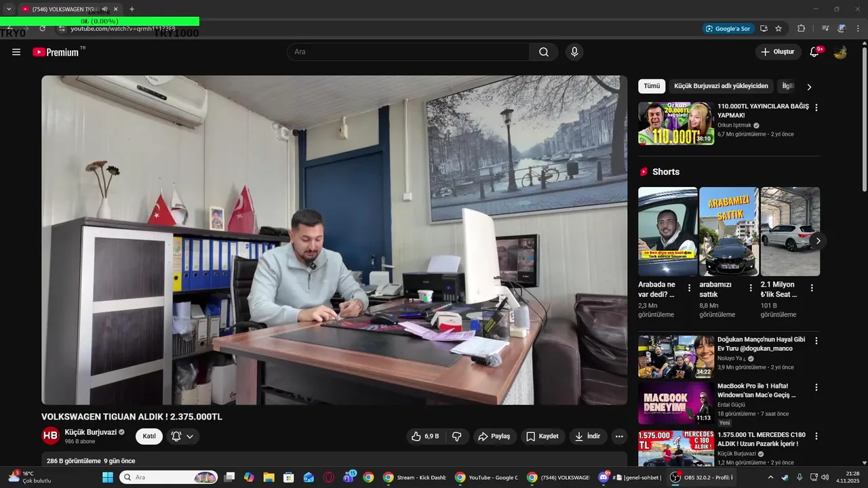Open a new browser tab
Viewport: 868px width, 488px height.
(132, 9)
